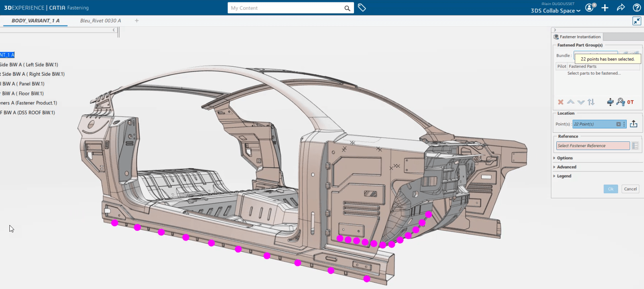The image size is (644, 289).
Task: Click the stack thickness icon with vertical arrow
Action: tap(610, 102)
